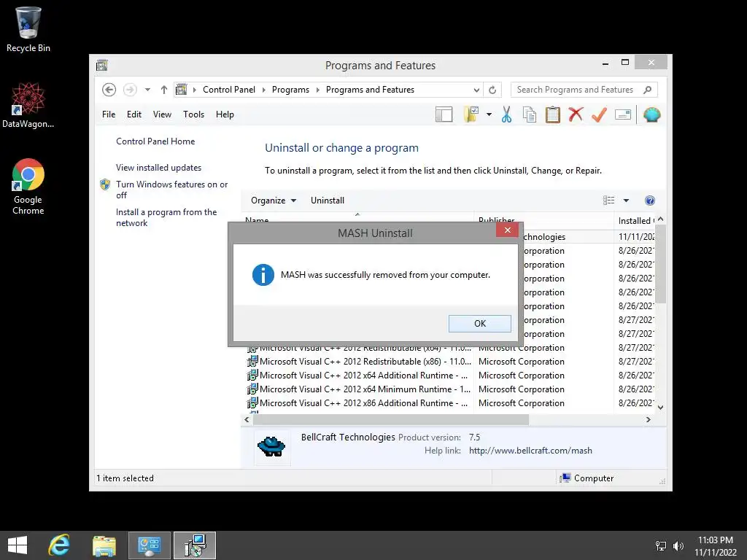Click the forward navigation arrow
This screenshot has width=747, height=560.
pyautogui.click(x=130, y=90)
